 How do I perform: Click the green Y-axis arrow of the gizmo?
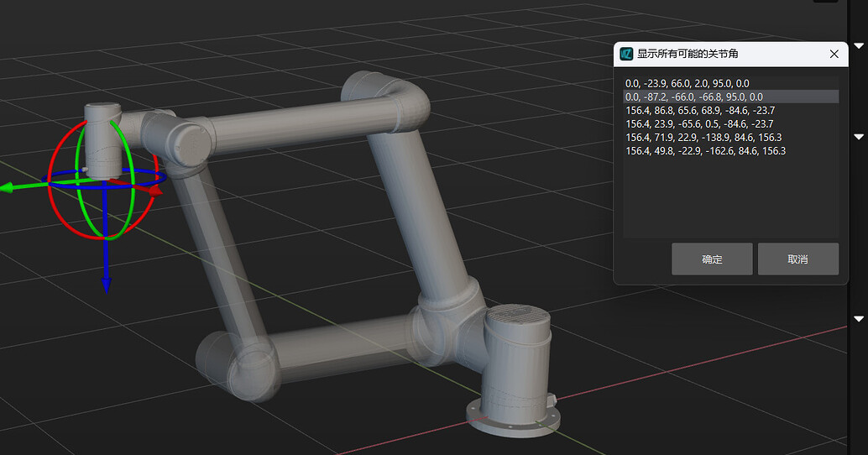coord(8,188)
